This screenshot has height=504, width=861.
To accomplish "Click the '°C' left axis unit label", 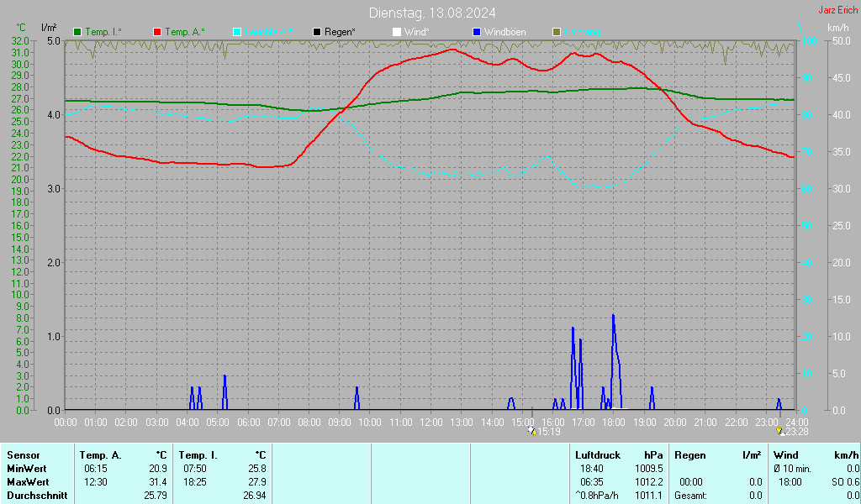I will click(x=21, y=28).
